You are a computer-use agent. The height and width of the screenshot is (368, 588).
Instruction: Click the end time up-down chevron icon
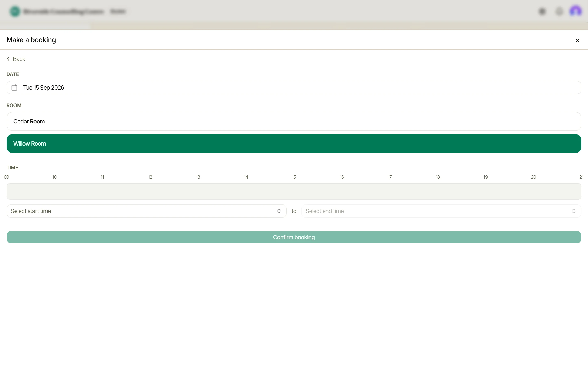click(x=574, y=211)
